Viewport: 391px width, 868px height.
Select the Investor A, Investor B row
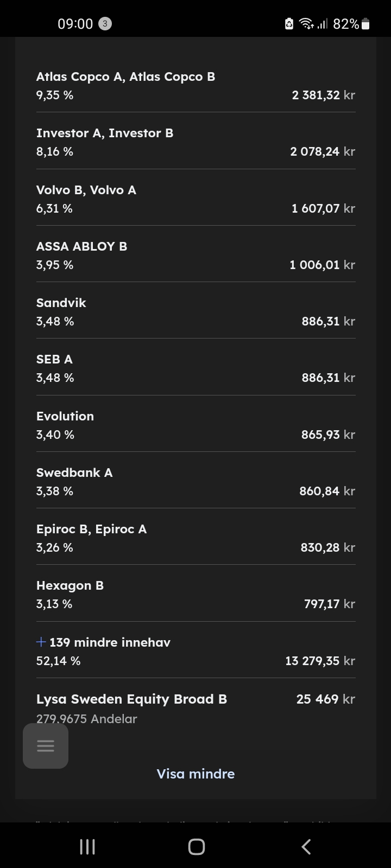[x=195, y=142]
